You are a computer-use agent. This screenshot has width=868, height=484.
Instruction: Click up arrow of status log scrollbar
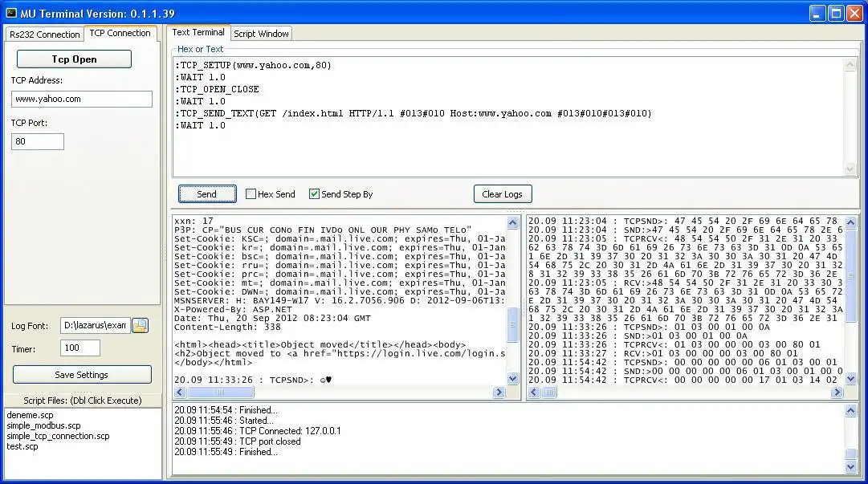[x=851, y=410]
